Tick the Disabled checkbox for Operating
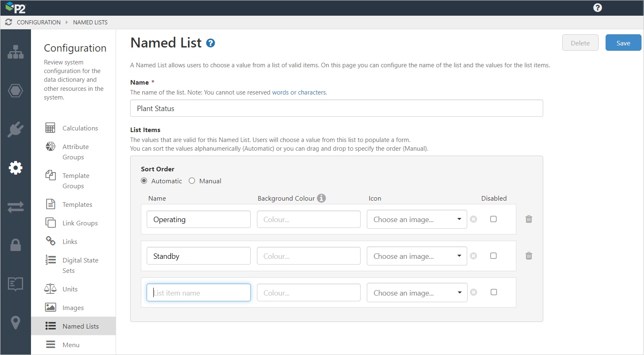644x355 pixels. point(493,219)
